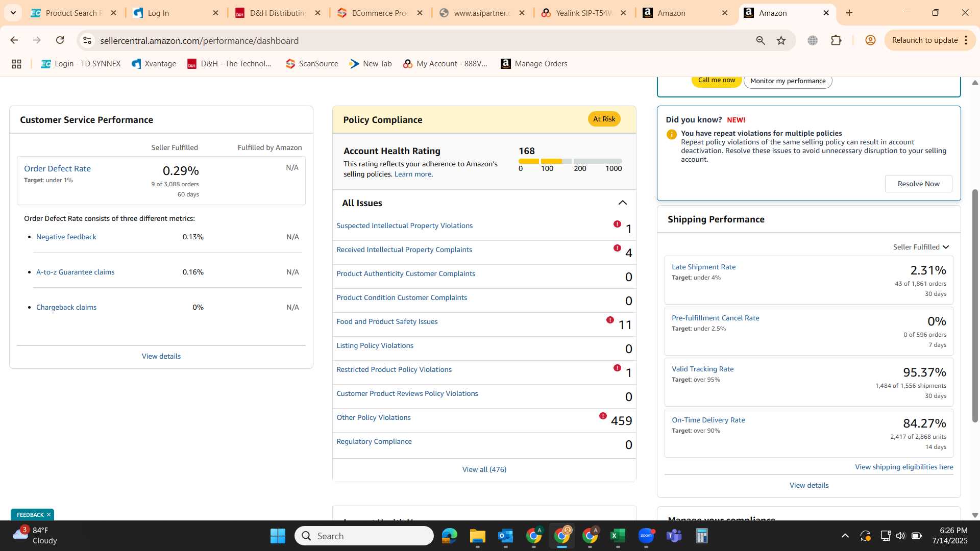Screen dimensions: 980x551
Task: Click Account Health Rating progress bar
Action: pos(570,161)
